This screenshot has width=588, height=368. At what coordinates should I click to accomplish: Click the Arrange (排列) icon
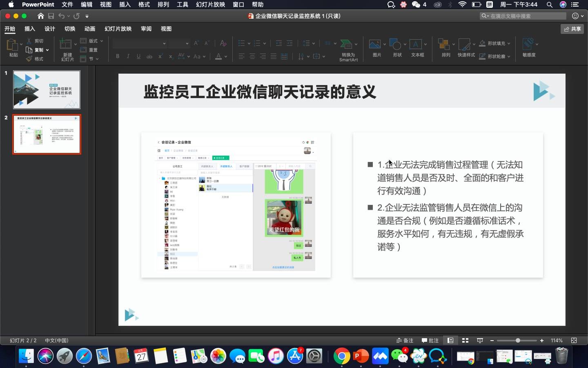coord(443,44)
